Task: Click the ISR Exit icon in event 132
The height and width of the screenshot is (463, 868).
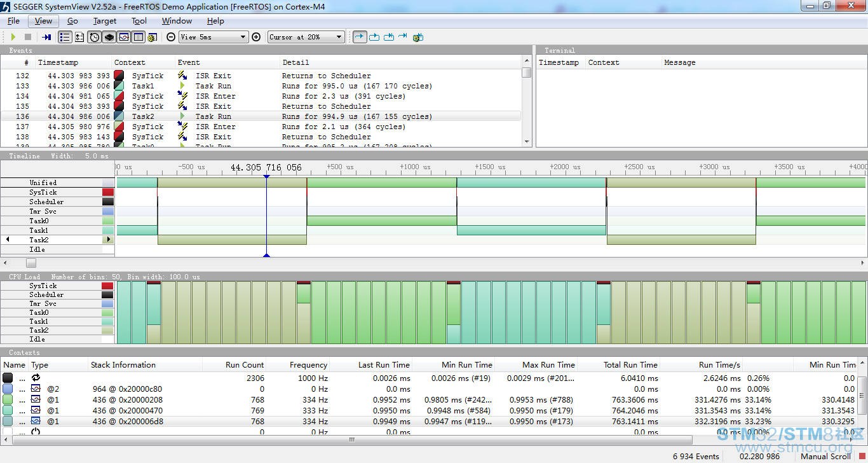Action: point(183,76)
